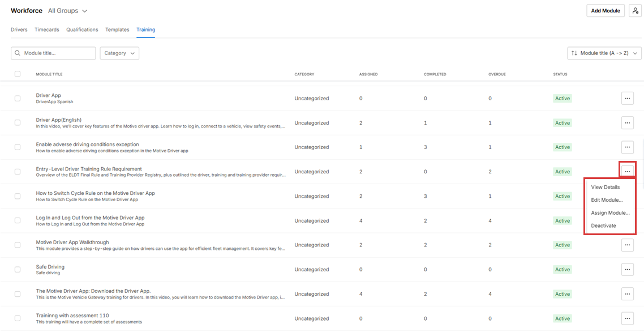This screenshot has width=644, height=332.
Task: Click the Add Module button
Action: (605, 11)
